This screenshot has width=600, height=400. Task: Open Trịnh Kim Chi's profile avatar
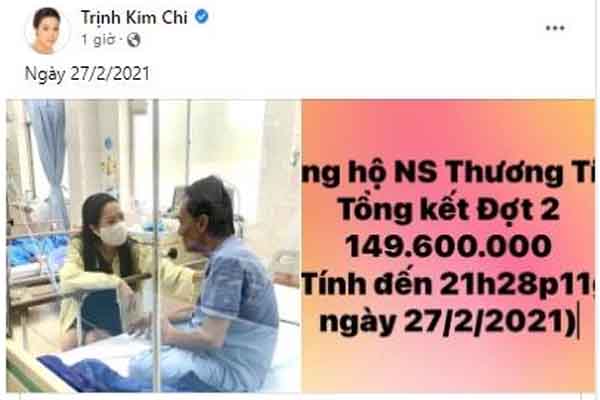point(47,30)
